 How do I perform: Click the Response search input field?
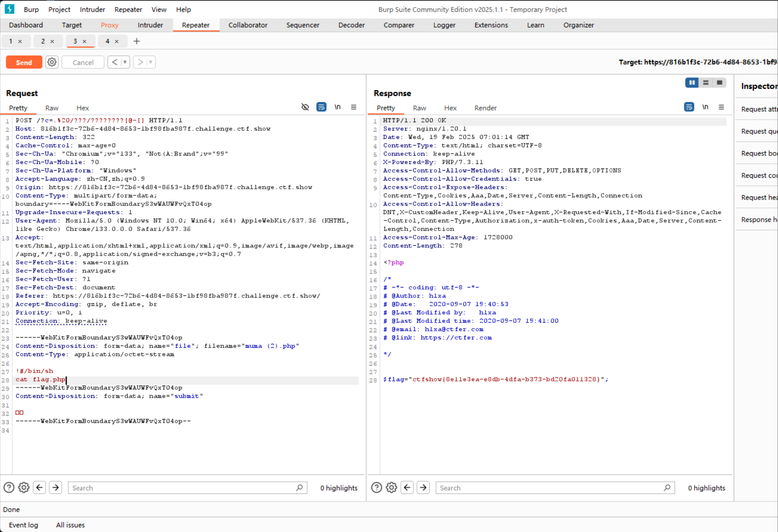(x=549, y=487)
